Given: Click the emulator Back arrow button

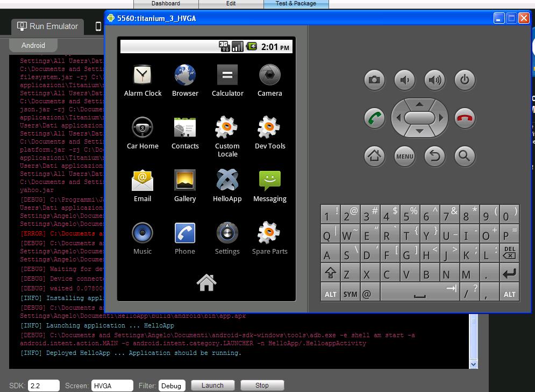Looking at the screenshot, I should coord(434,156).
